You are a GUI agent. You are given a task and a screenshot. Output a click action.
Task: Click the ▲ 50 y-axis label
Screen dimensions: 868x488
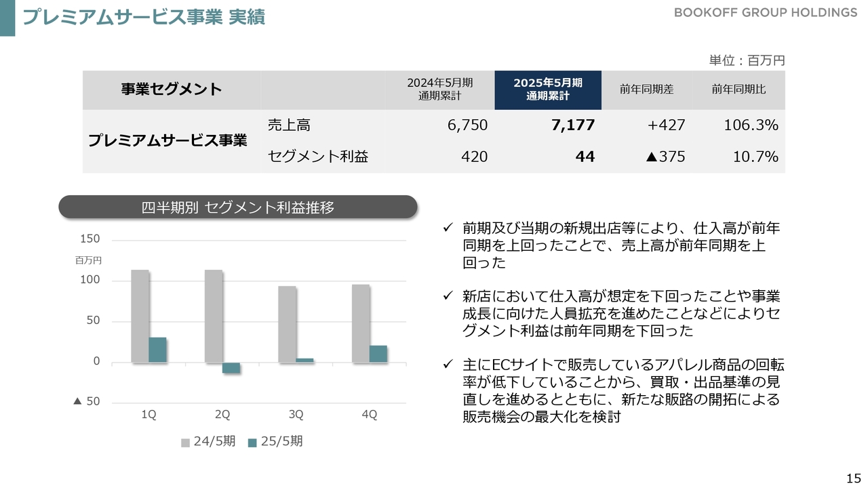(87, 401)
